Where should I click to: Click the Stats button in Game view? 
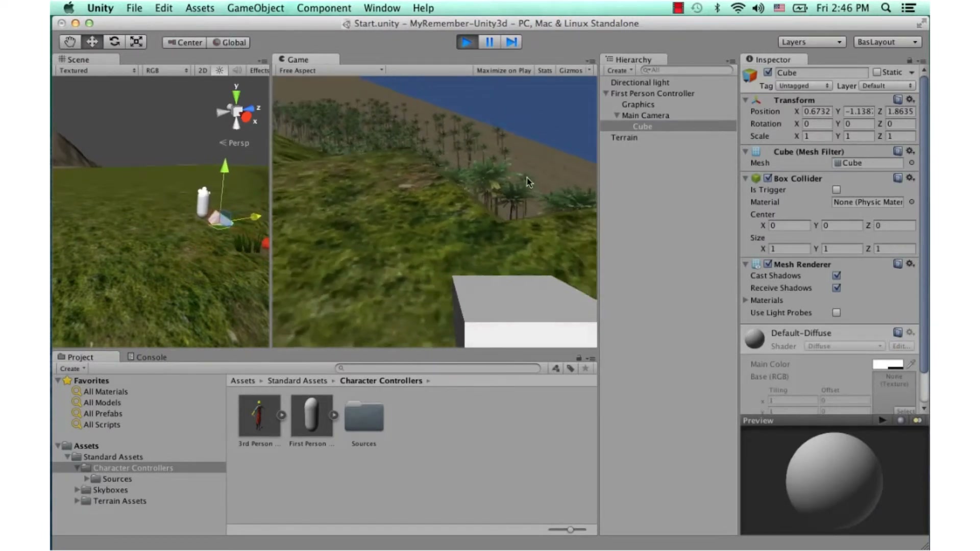pyautogui.click(x=545, y=70)
